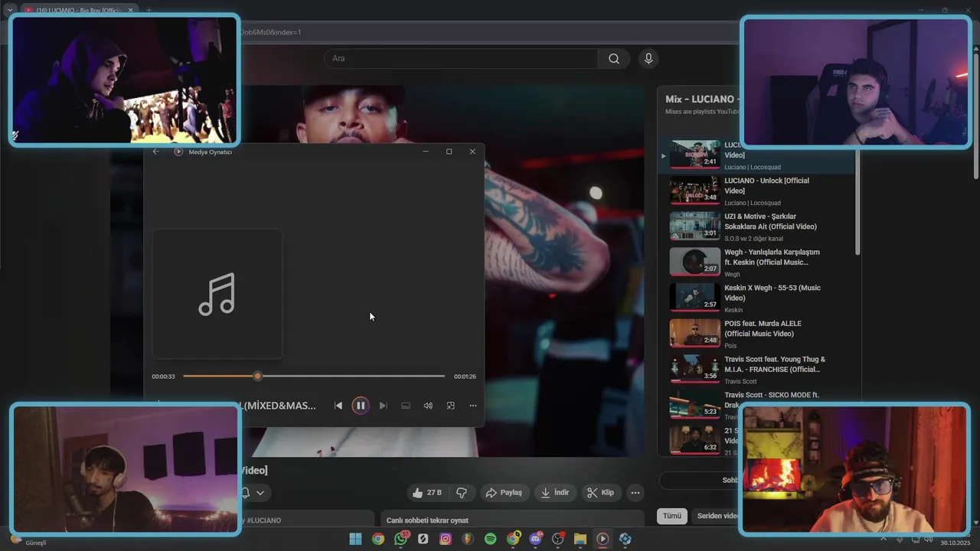Image resolution: width=980 pixels, height=551 pixels.
Task: Open the #LUCIANO hashtag link
Action: click(x=264, y=520)
